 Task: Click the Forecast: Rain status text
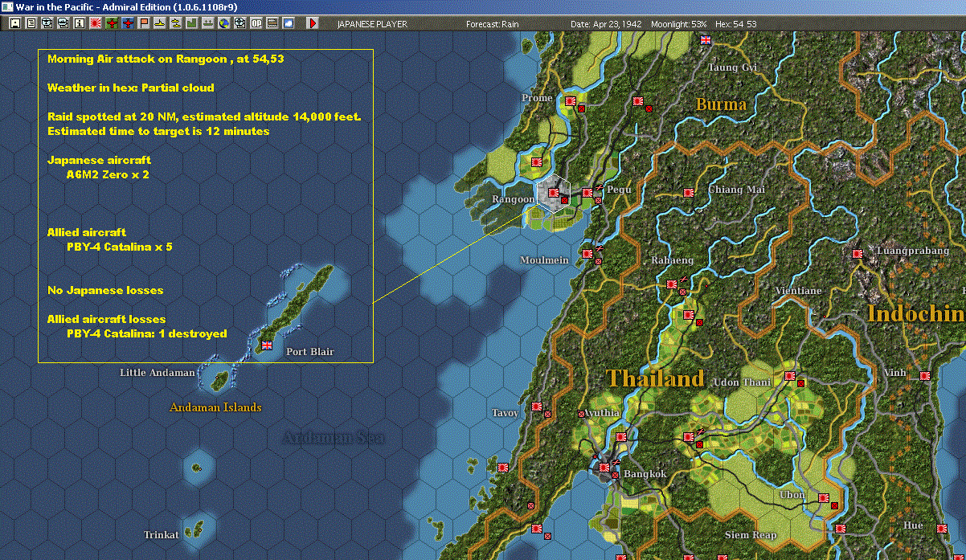coord(493,24)
